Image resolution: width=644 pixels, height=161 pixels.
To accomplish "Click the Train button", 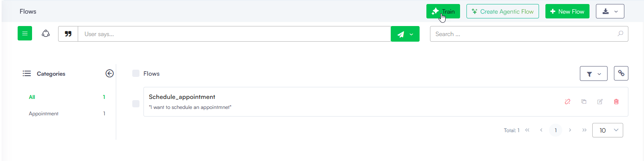I will [443, 12].
